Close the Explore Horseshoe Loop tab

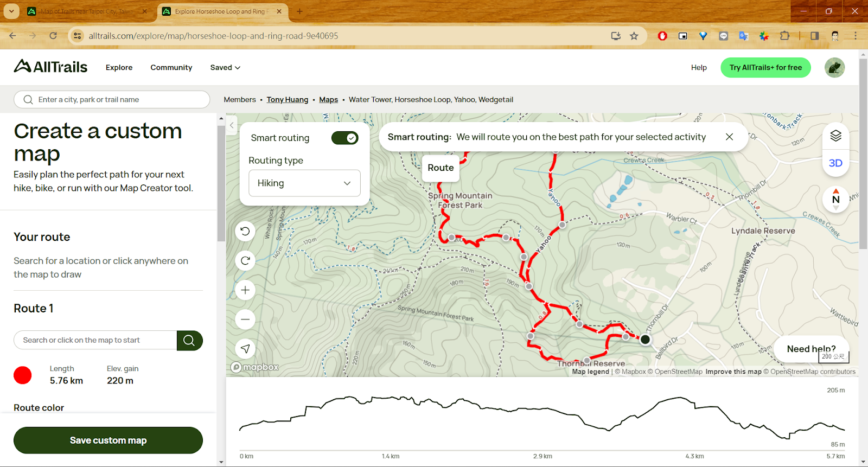[x=279, y=11]
